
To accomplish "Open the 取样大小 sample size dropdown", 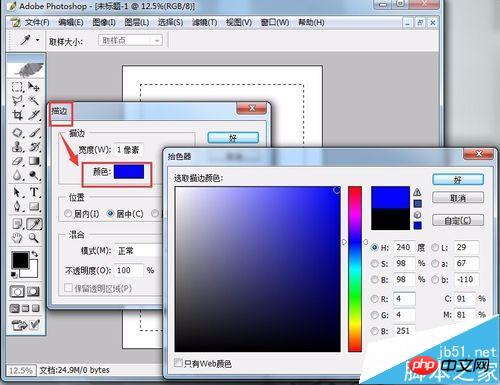I will tap(130, 41).
